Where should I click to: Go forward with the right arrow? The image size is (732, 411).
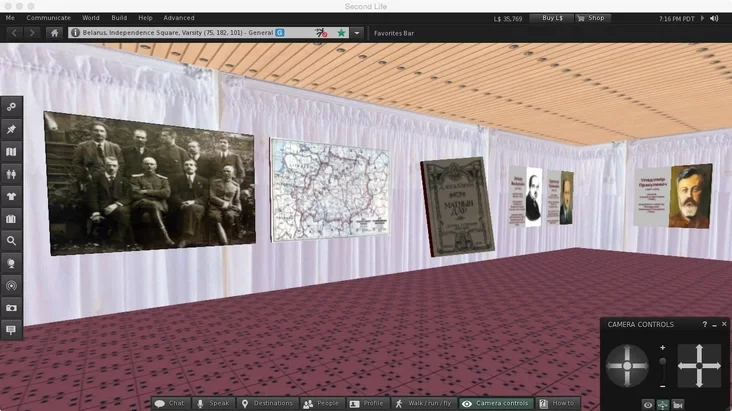(x=32, y=33)
